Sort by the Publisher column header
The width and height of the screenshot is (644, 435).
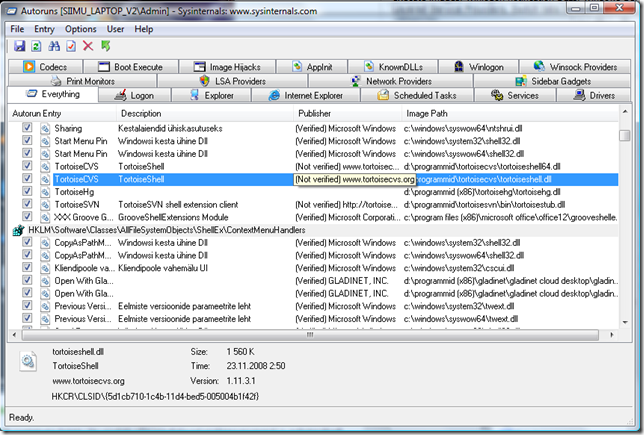(x=347, y=113)
